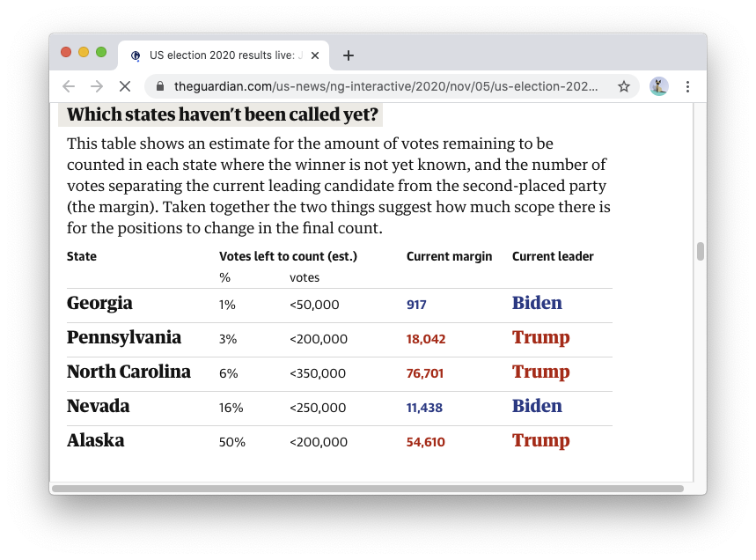Click the theguardian.com address bar
Screen dimensions: 756x560
[x=385, y=86]
